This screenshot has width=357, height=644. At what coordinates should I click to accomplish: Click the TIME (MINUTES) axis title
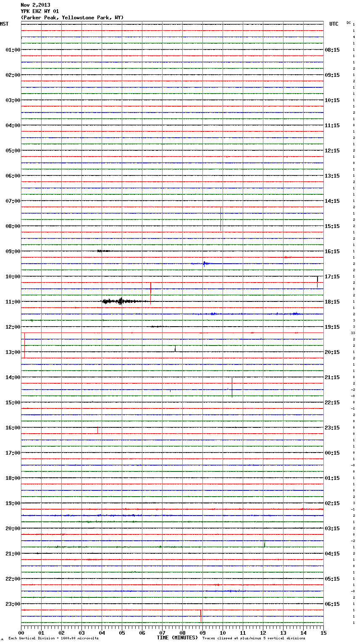click(x=177, y=638)
